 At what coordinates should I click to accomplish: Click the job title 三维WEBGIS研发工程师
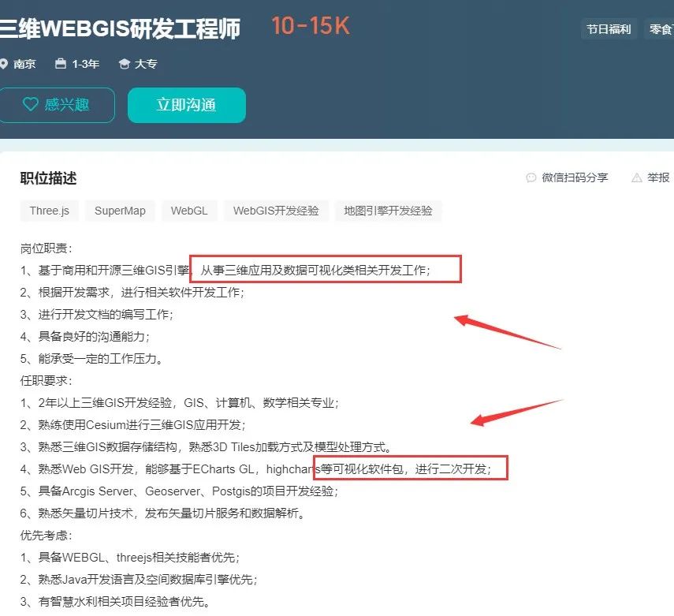click(120, 27)
